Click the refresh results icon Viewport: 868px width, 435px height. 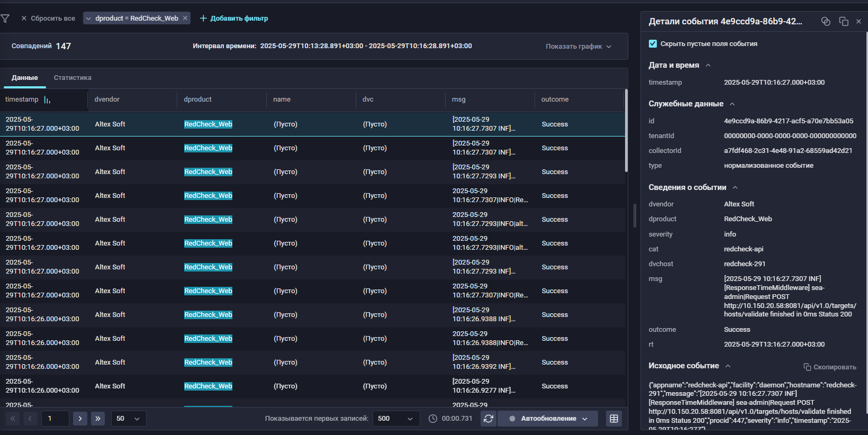[x=489, y=419]
